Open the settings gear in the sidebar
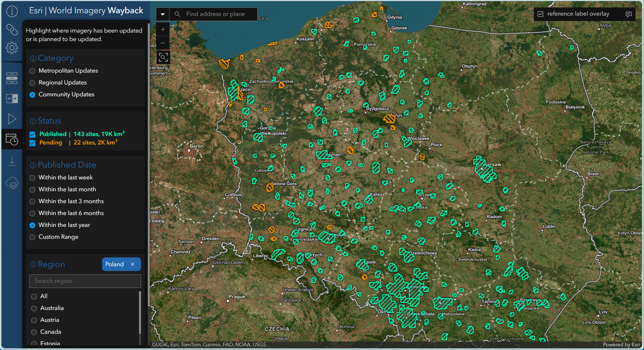The height and width of the screenshot is (350, 644). 12,48
